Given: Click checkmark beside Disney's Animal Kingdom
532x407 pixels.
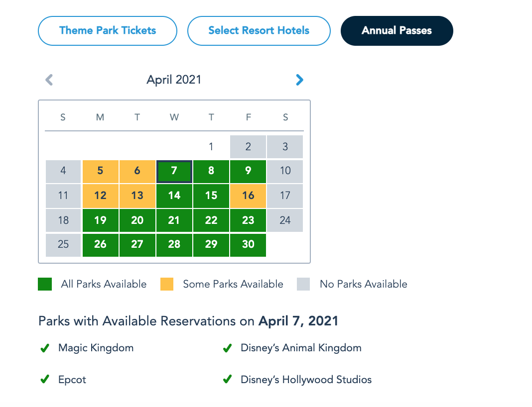Looking at the screenshot, I should [227, 348].
